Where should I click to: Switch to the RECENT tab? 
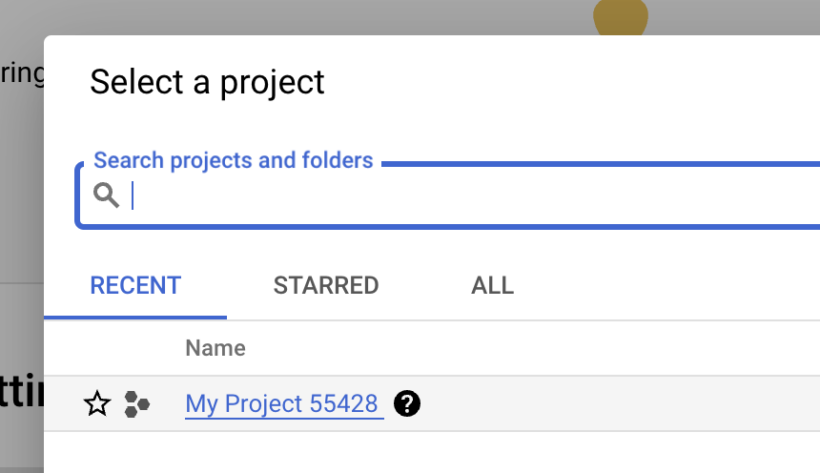tap(135, 285)
